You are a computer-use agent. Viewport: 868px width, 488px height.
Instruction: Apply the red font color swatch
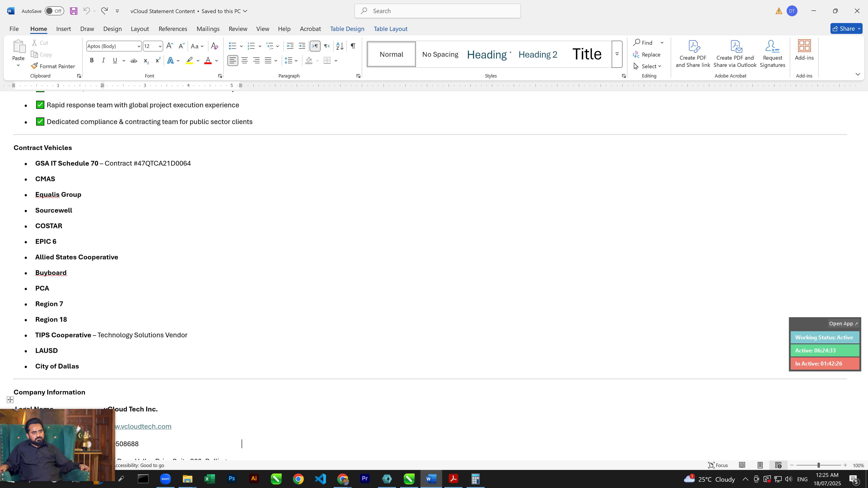click(x=208, y=61)
